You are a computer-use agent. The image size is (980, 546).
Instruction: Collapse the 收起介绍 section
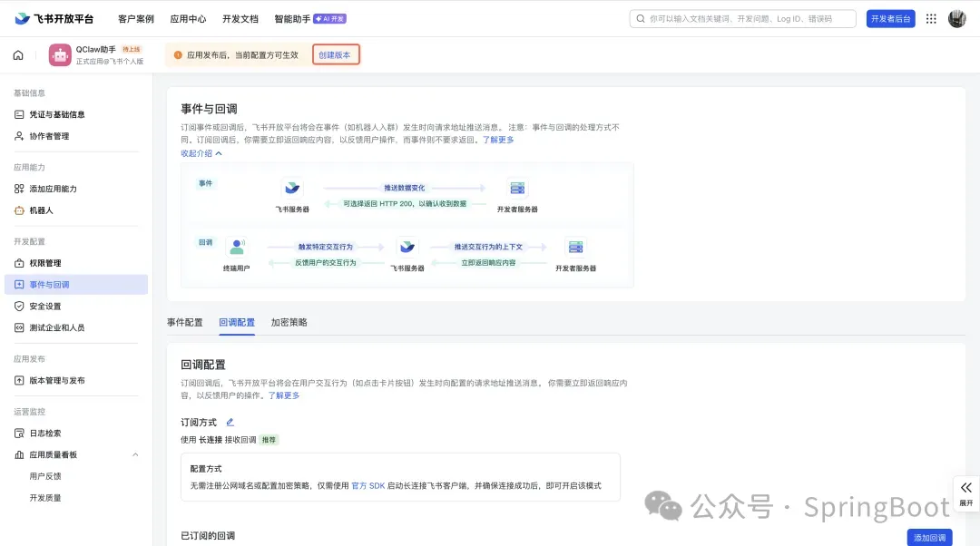point(201,153)
